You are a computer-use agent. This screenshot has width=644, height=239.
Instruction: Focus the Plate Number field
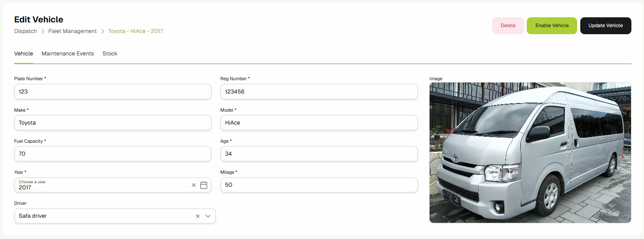113,92
